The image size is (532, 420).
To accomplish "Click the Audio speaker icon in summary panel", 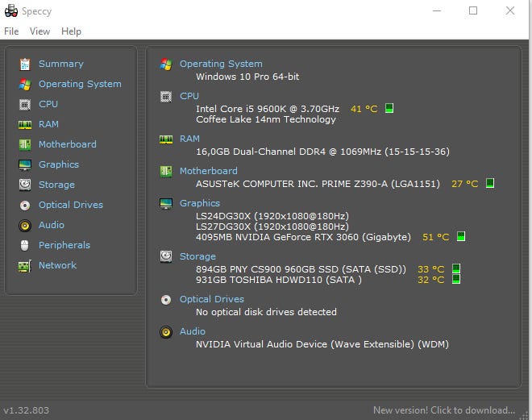I will click(166, 332).
